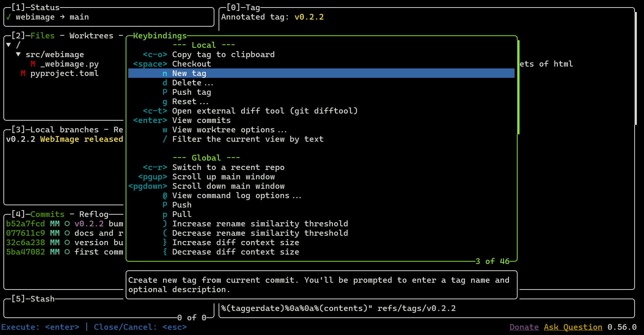Click 'Close/Cancel: <esc>' in the bottom bar
This screenshot has width=644, height=335.
(x=140, y=327)
